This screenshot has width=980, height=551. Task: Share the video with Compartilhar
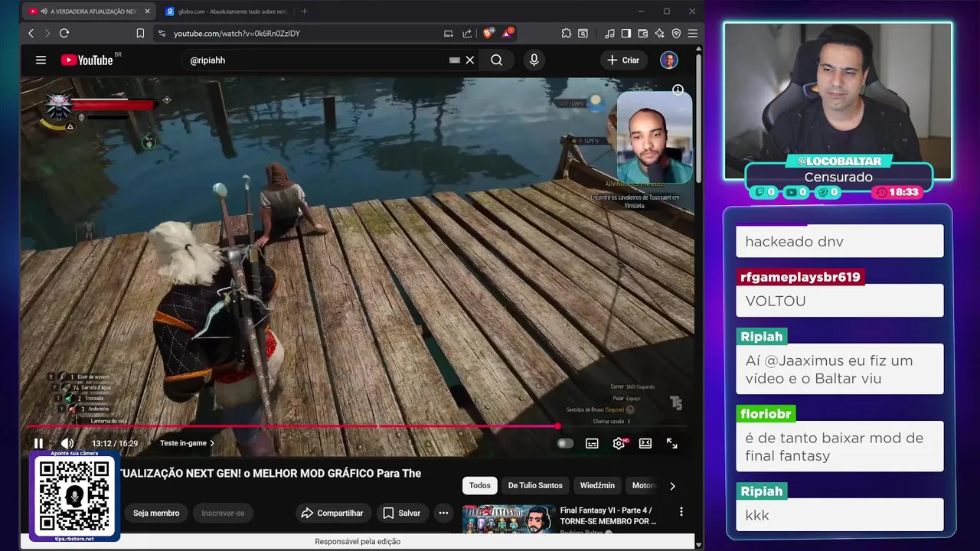click(x=333, y=513)
